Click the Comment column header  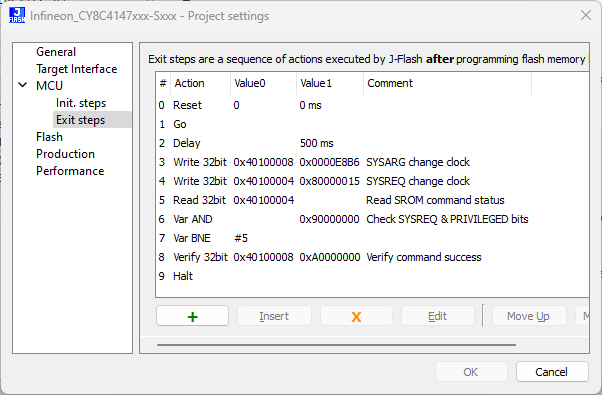(447, 83)
